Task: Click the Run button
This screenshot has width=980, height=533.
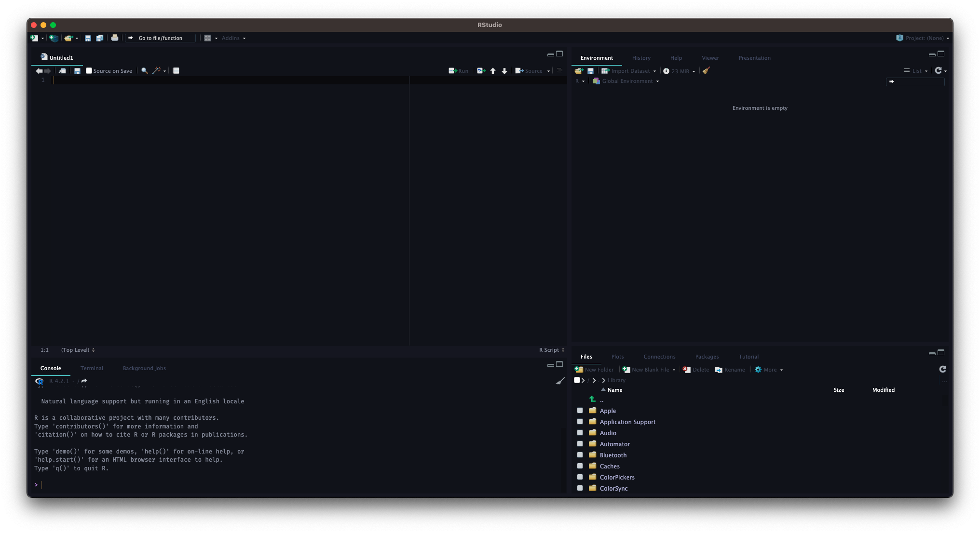Action: click(x=459, y=71)
